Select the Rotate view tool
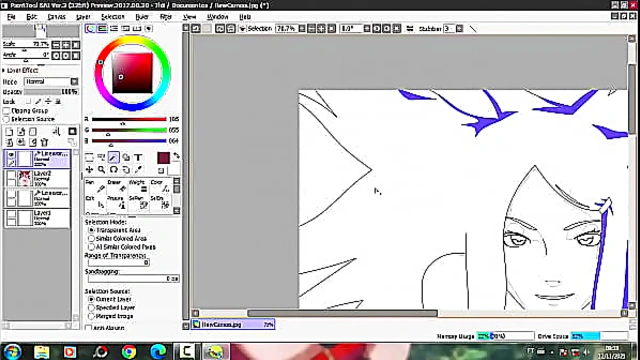 tap(113, 170)
